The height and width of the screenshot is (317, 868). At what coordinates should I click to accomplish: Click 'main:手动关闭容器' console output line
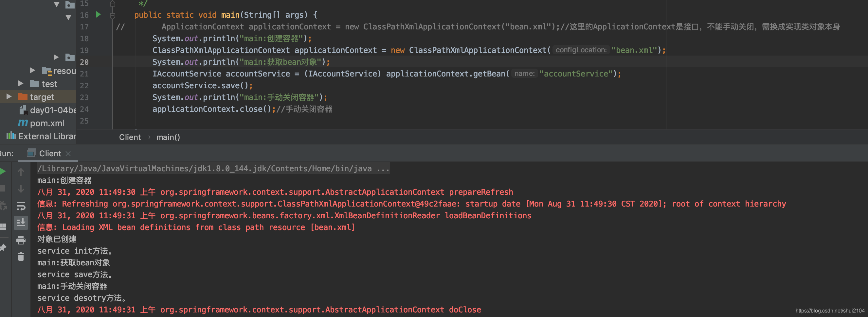coord(72,286)
